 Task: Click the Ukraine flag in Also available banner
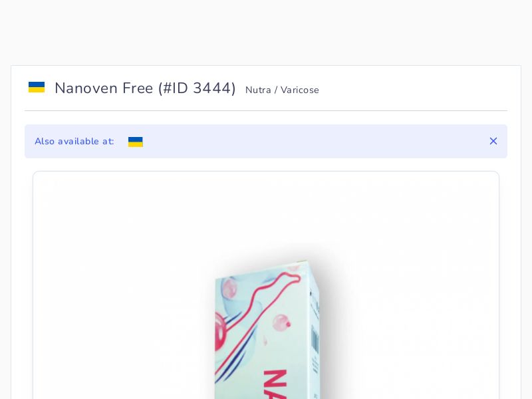pyautogui.click(x=136, y=142)
